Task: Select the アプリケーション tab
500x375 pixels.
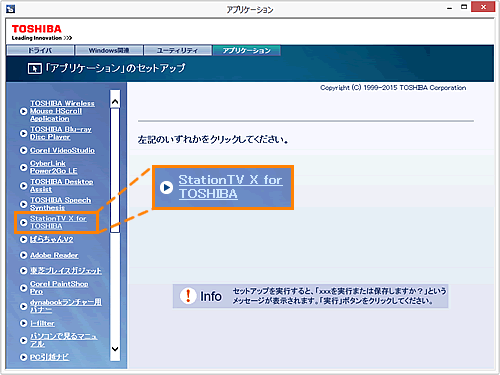Action: click(247, 51)
